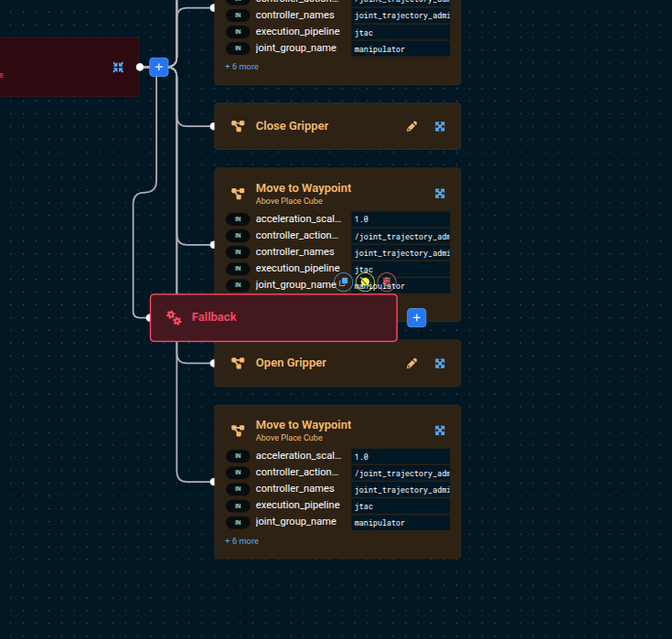The width and height of the screenshot is (672, 639).
Task: Edit the Open Gripper subtree with pencil icon
Action: (x=411, y=363)
